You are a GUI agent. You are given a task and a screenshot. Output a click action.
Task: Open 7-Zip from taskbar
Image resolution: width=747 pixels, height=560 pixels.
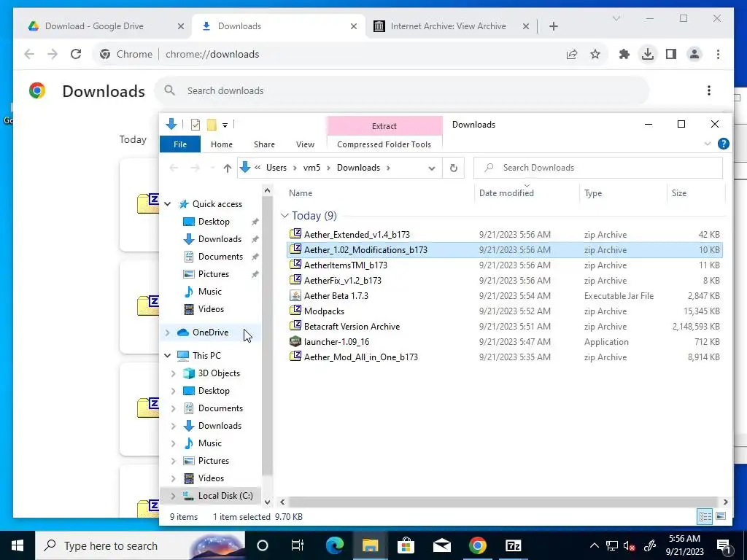(513, 545)
